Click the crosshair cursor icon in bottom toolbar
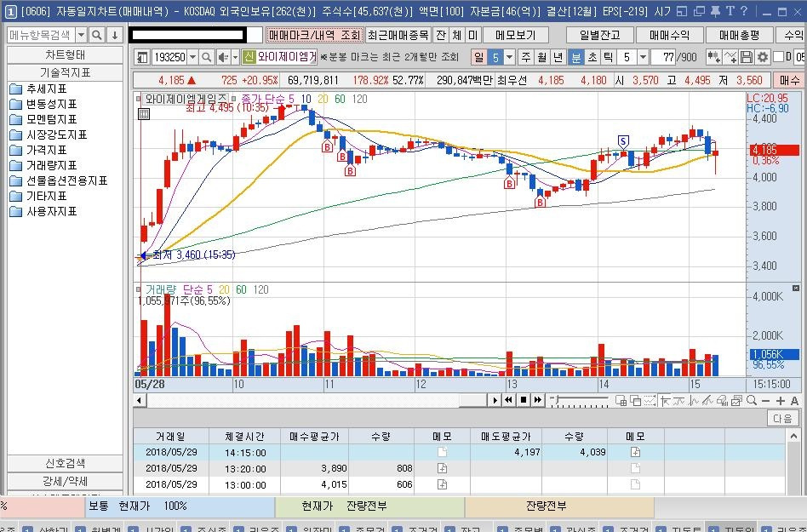The image size is (807, 532). [x=665, y=400]
